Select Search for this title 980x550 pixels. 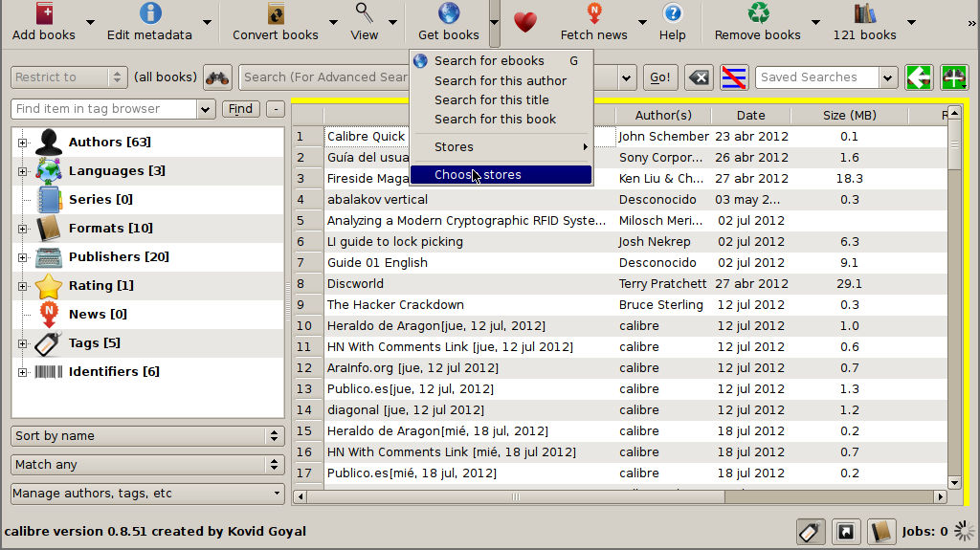[501, 100]
